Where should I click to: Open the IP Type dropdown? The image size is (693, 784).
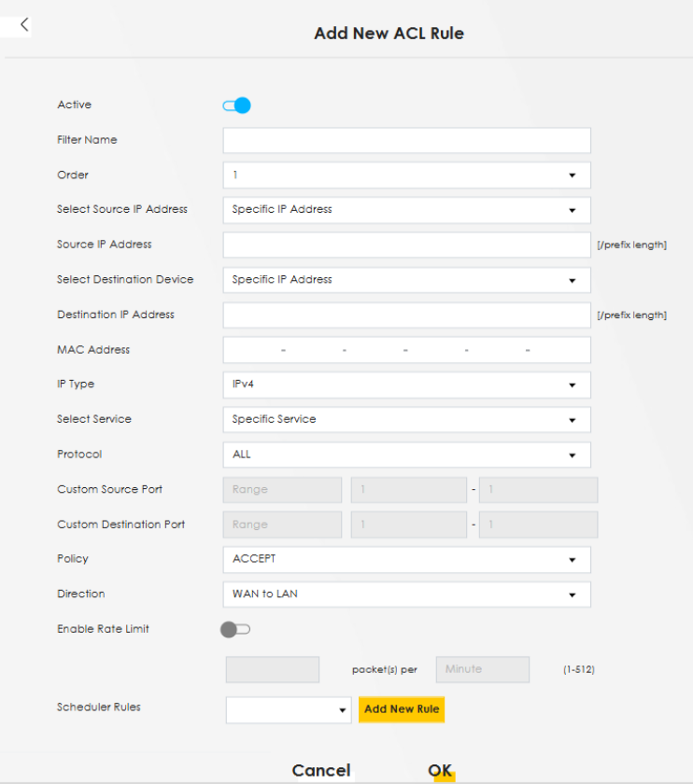click(x=406, y=385)
